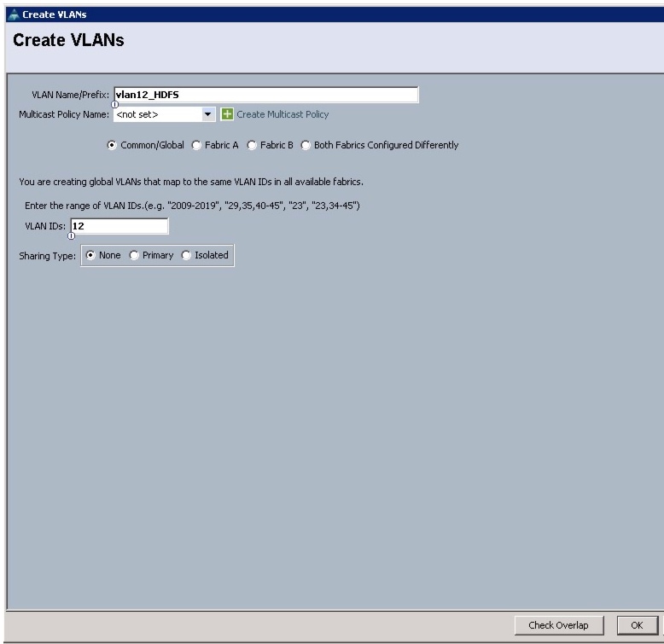Focus the VLAN IDs input field

pos(119,226)
